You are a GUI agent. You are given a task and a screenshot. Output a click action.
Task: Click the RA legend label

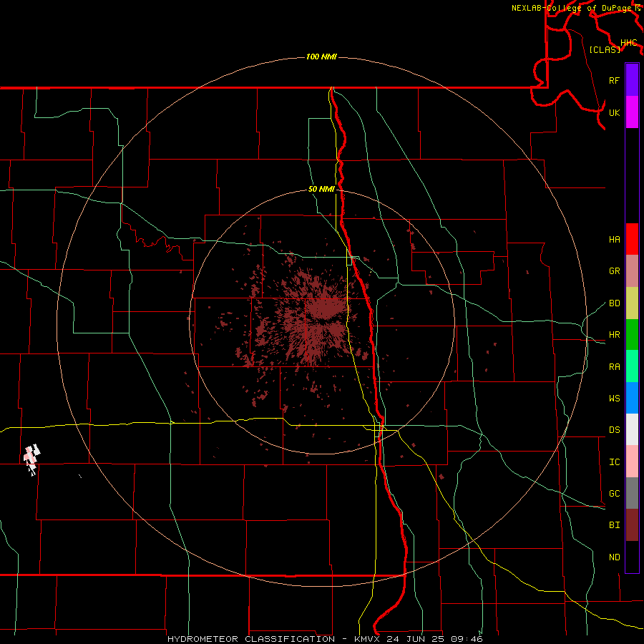614,366
